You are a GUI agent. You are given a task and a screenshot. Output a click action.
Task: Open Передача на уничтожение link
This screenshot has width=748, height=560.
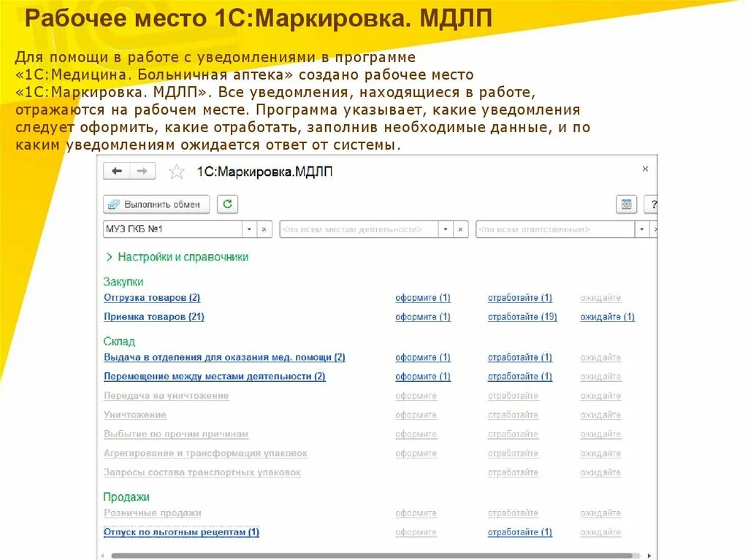(166, 396)
